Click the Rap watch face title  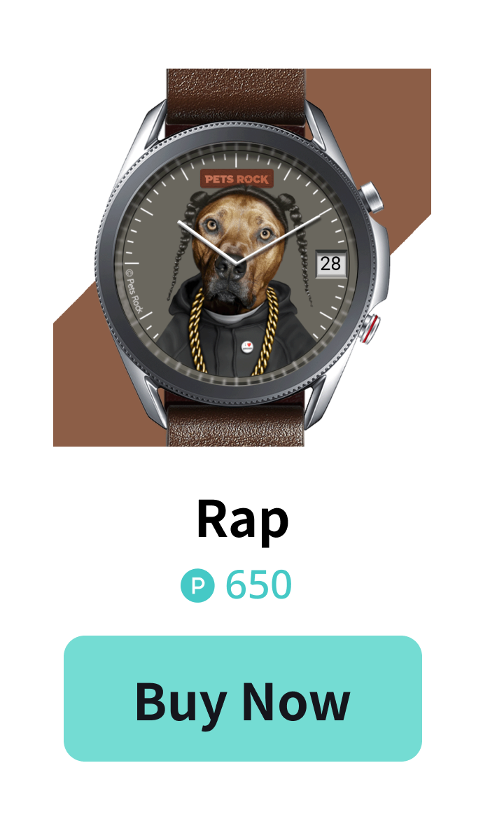click(x=242, y=519)
